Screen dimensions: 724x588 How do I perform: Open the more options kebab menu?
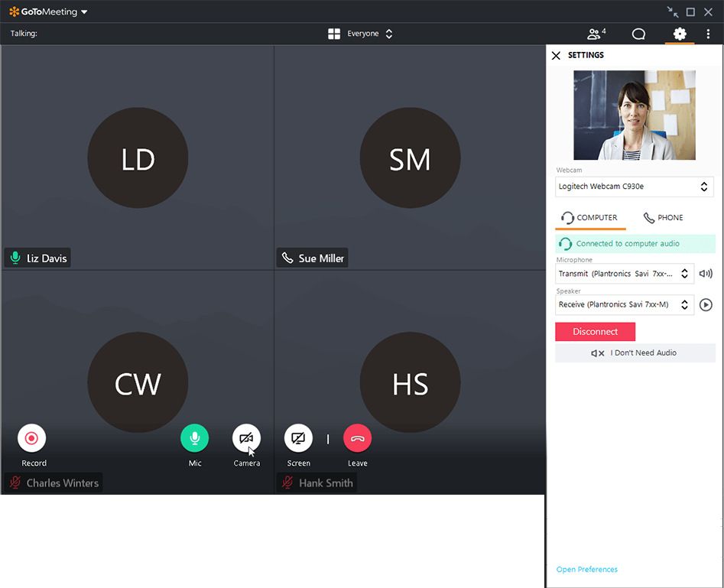[x=708, y=34]
